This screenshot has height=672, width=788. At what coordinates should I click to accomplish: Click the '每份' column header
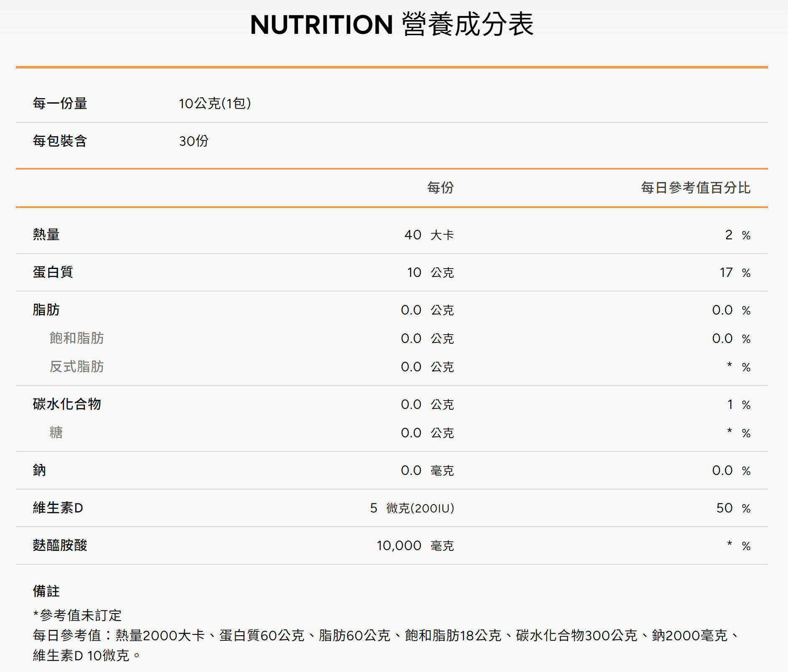click(x=440, y=188)
